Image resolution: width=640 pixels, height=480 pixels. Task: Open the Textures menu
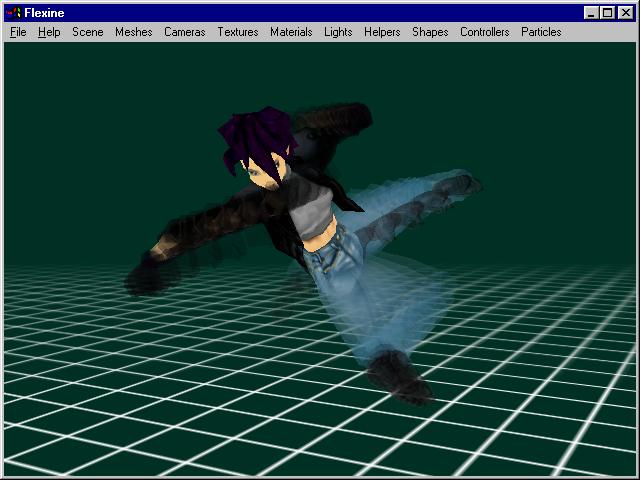click(238, 32)
